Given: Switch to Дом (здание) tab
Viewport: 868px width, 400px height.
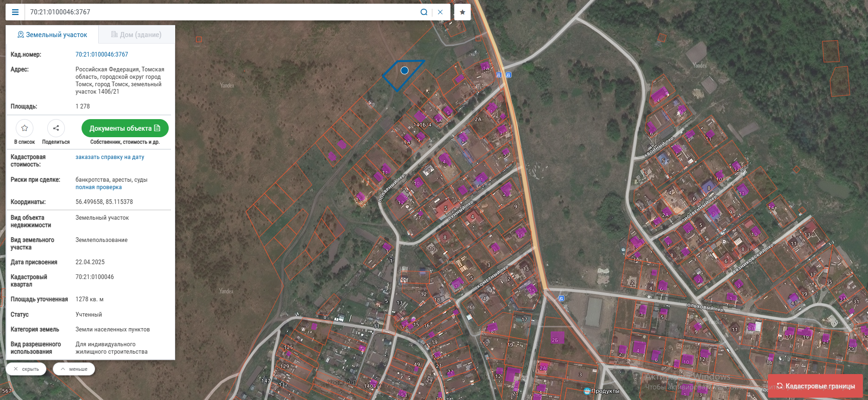Looking at the screenshot, I should pos(136,35).
